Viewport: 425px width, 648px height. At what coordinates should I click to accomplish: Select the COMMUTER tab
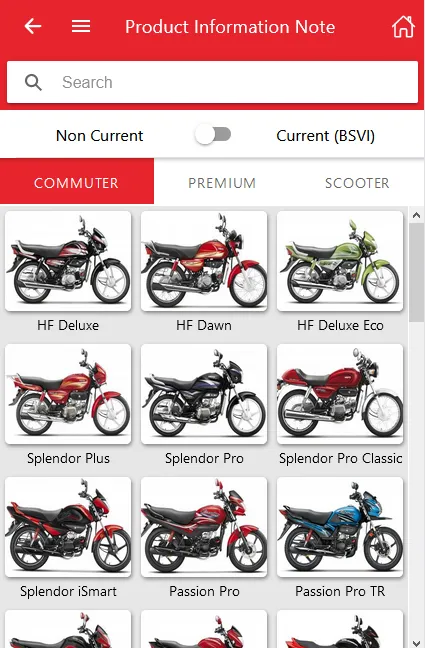click(77, 181)
